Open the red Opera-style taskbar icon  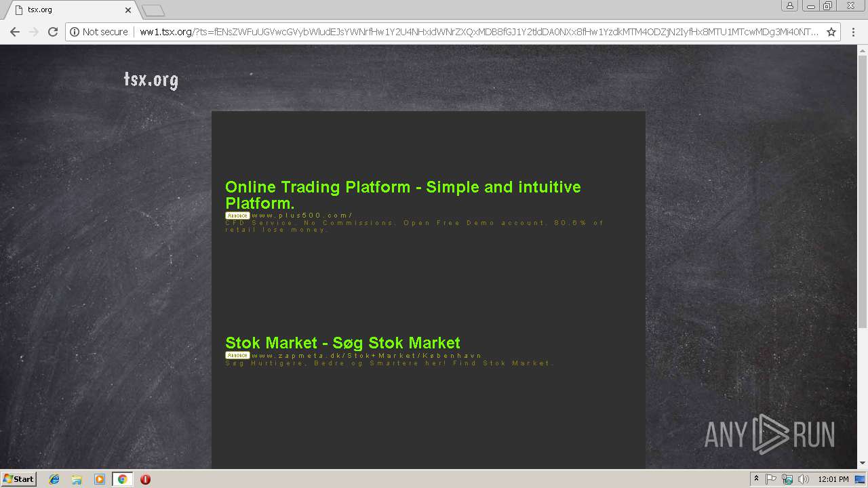click(145, 479)
